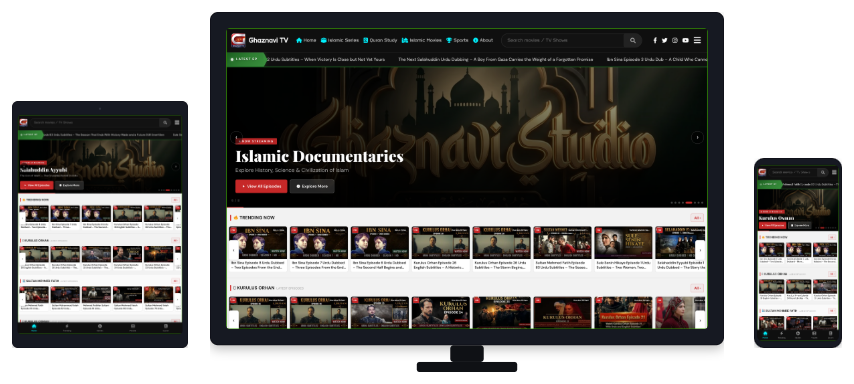Select the active red slide indicator on desktop
Viewport: 854px width, 384px height.
(x=688, y=203)
